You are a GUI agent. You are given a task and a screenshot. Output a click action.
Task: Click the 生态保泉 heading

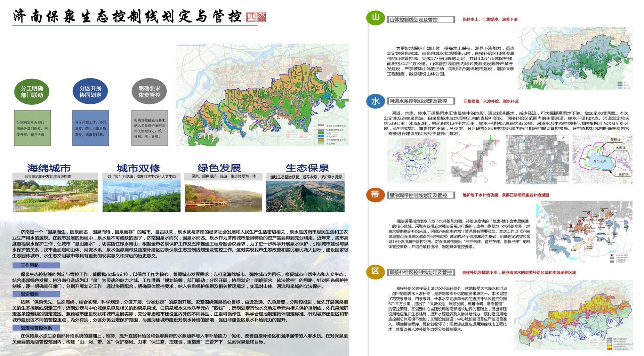307,168
